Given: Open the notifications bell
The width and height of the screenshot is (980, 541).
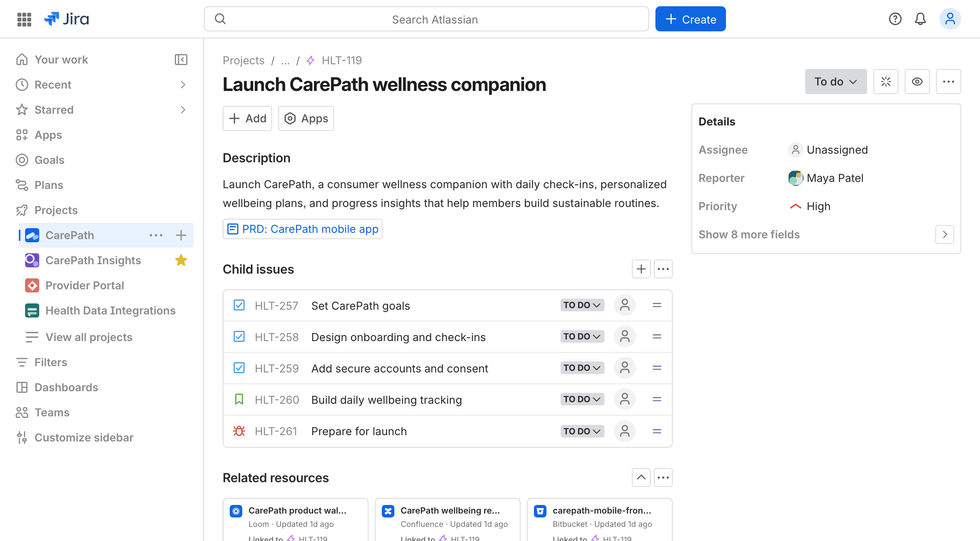Looking at the screenshot, I should [920, 19].
